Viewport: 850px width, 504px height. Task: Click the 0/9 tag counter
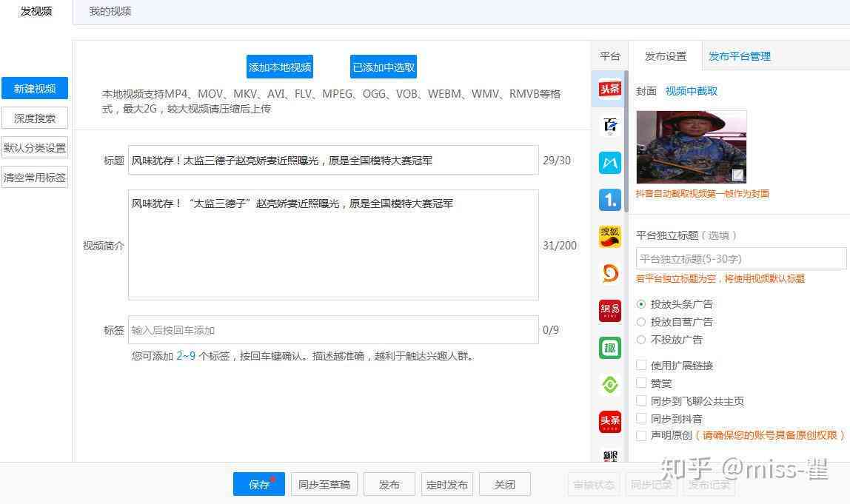coord(551,329)
